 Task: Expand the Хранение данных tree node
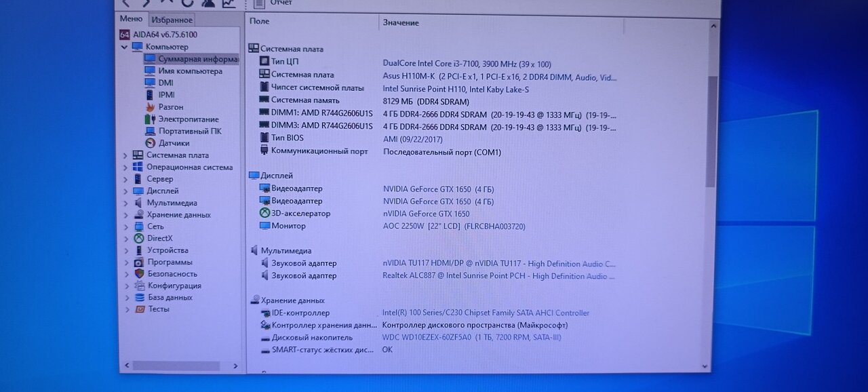[125, 215]
